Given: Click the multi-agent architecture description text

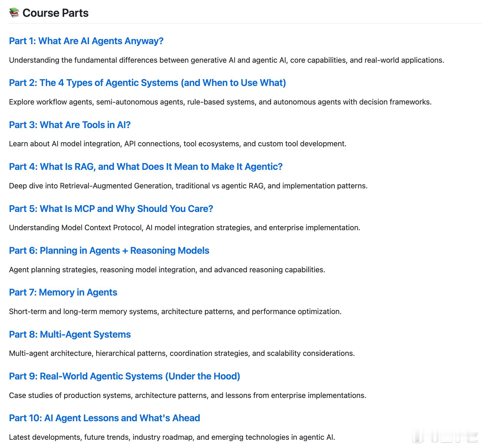Looking at the screenshot, I should 182,353.
